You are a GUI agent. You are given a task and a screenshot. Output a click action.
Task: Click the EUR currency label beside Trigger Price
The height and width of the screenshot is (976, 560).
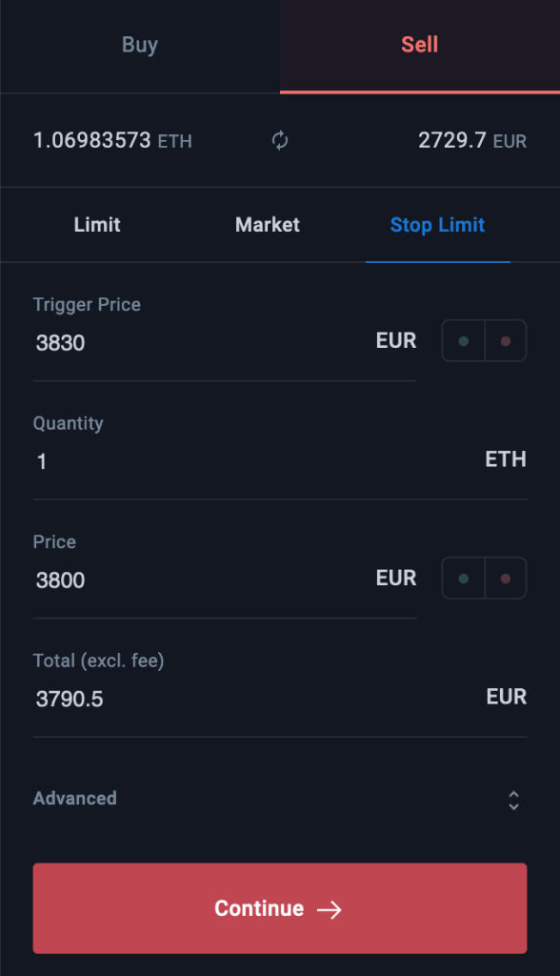click(395, 340)
